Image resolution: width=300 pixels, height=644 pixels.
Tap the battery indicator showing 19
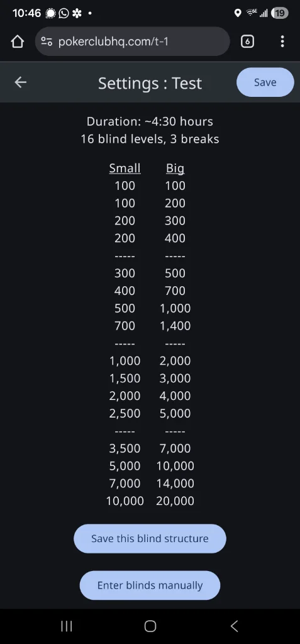coord(279,13)
